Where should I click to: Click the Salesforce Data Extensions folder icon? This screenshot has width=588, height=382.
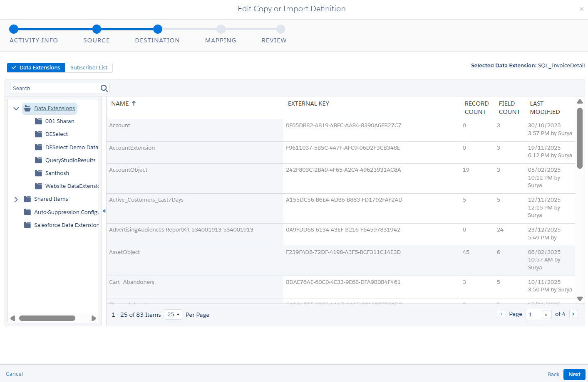point(27,225)
